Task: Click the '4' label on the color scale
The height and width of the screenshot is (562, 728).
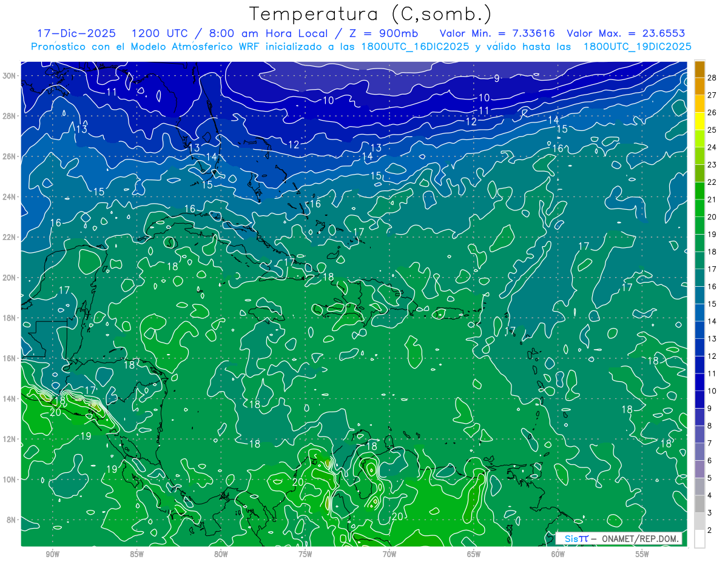Action: coord(710,495)
